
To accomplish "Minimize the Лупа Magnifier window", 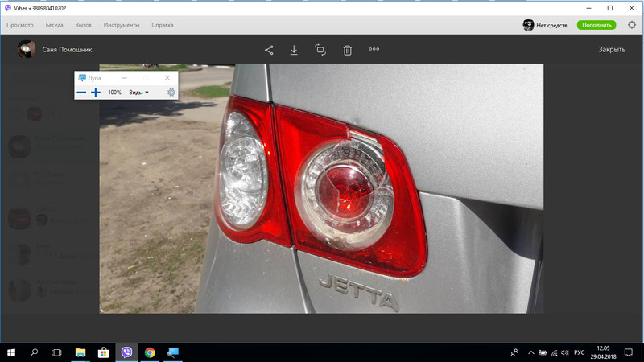I will 125,78.
